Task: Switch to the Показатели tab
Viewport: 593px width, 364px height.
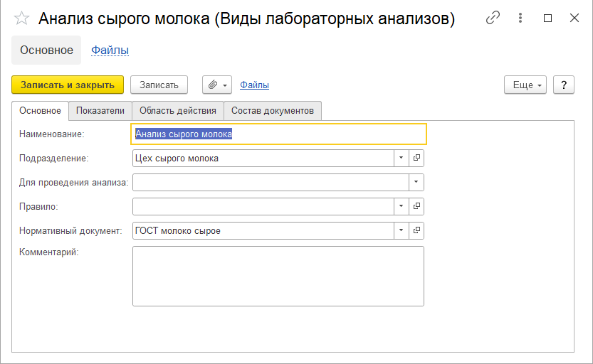Action: [100, 110]
